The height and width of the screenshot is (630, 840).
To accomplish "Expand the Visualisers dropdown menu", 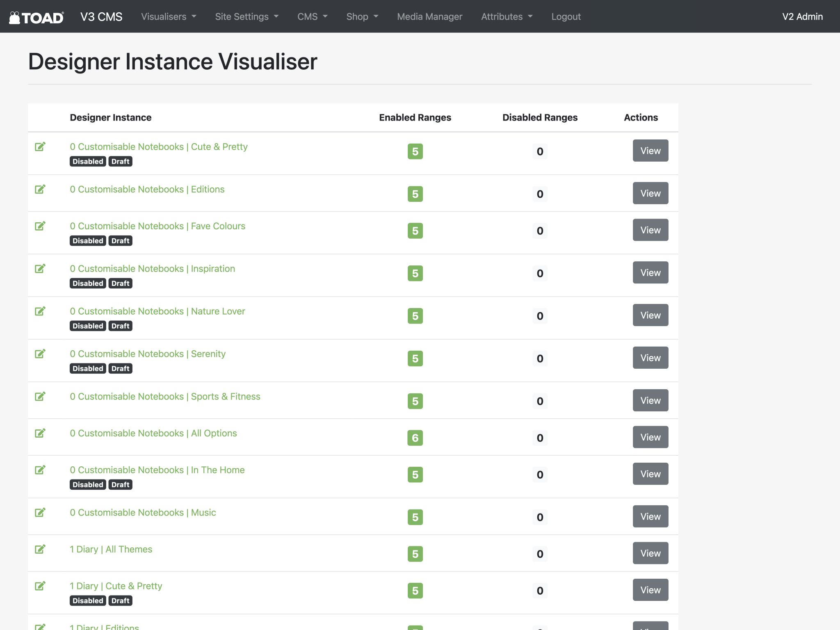I will coord(169,17).
